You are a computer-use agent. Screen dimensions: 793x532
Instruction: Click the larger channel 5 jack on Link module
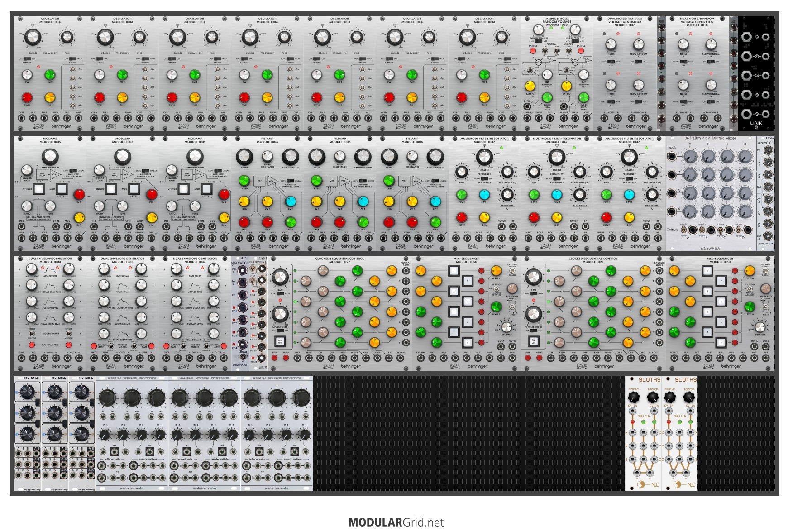pyautogui.click(x=746, y=114)
